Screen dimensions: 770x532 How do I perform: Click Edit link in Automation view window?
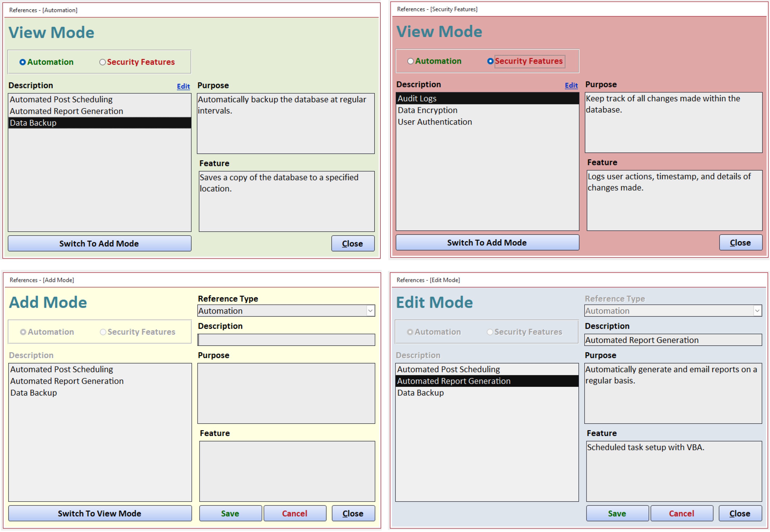coord(183,86)
